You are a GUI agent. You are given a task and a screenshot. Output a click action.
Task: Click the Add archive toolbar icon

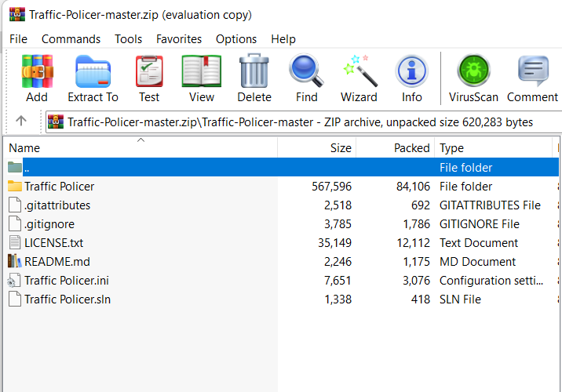pos(37,71)
